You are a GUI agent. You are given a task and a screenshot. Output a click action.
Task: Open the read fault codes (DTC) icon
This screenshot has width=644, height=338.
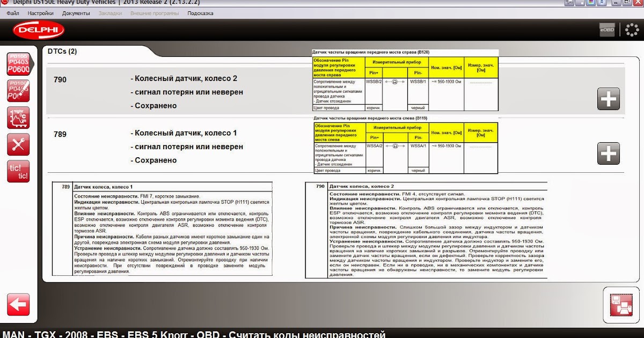click(x=18, y=64)
